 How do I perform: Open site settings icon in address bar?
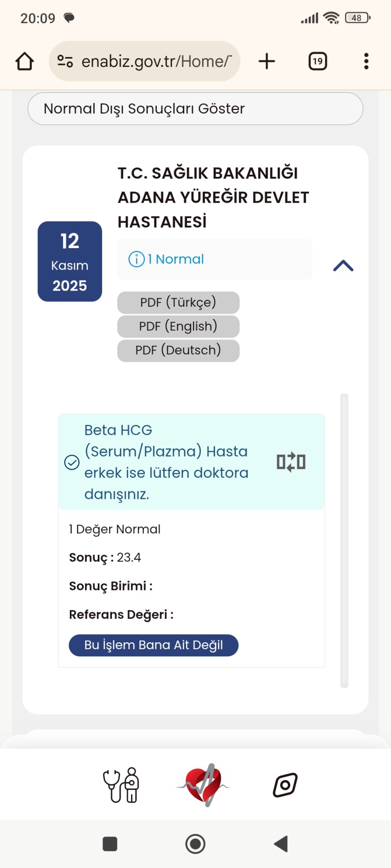[65, 62]
